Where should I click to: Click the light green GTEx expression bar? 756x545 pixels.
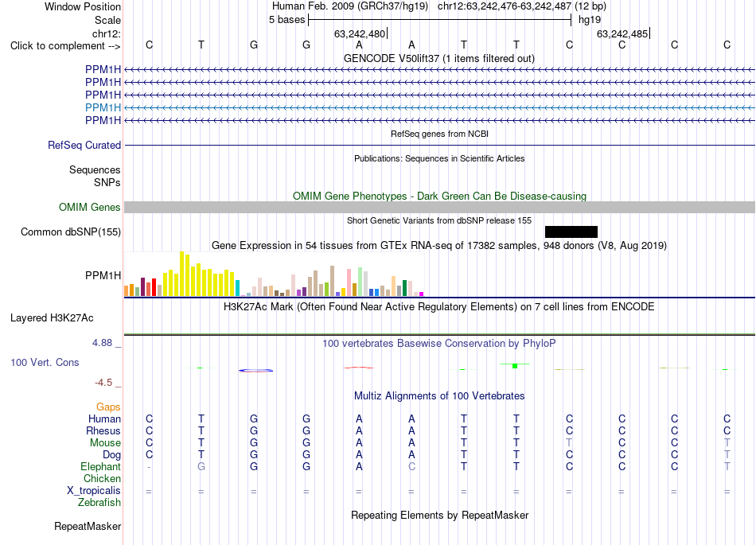360,282
